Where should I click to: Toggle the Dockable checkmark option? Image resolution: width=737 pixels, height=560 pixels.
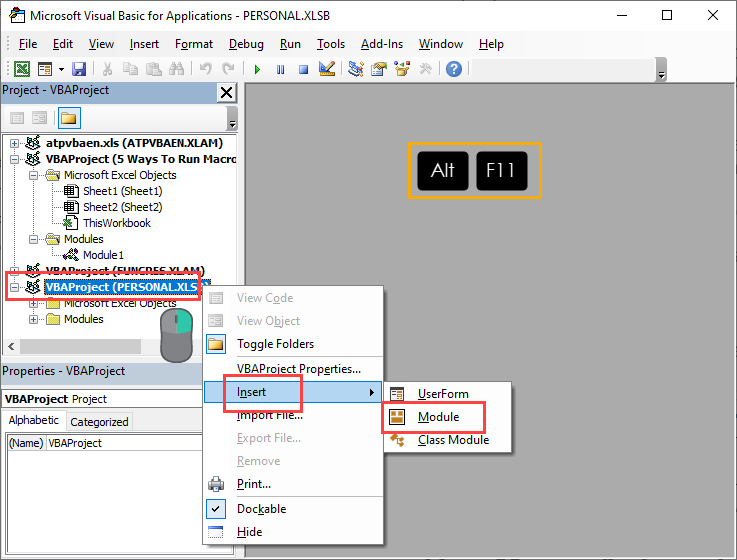[x=293, y=509]
